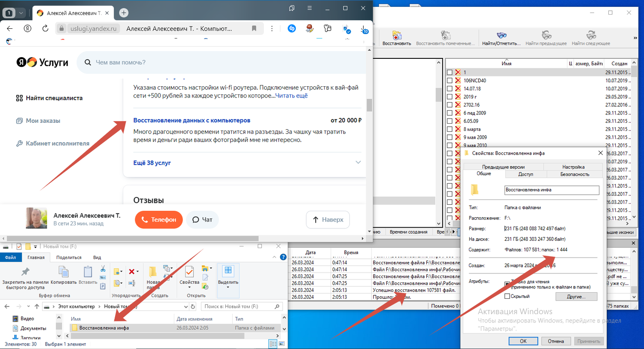
Task: Click Поиск в: Новый том search box
Action: (243, 307)
